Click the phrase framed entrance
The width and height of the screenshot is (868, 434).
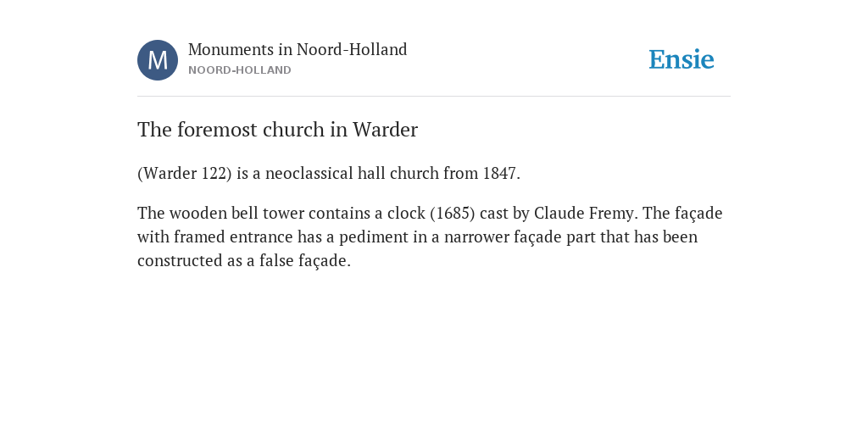[x=233, y=237]
